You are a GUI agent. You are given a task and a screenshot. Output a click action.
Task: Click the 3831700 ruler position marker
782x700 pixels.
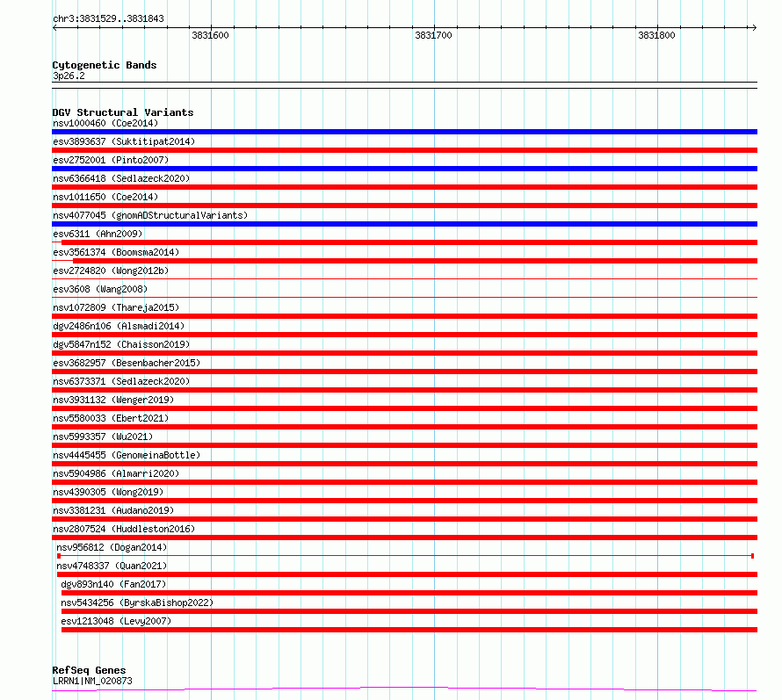point(433,35)
